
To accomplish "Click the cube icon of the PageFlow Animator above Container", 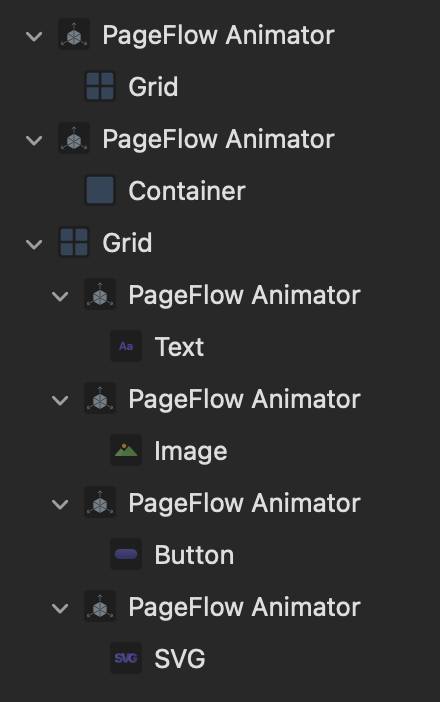I will (x=74, y=138).
